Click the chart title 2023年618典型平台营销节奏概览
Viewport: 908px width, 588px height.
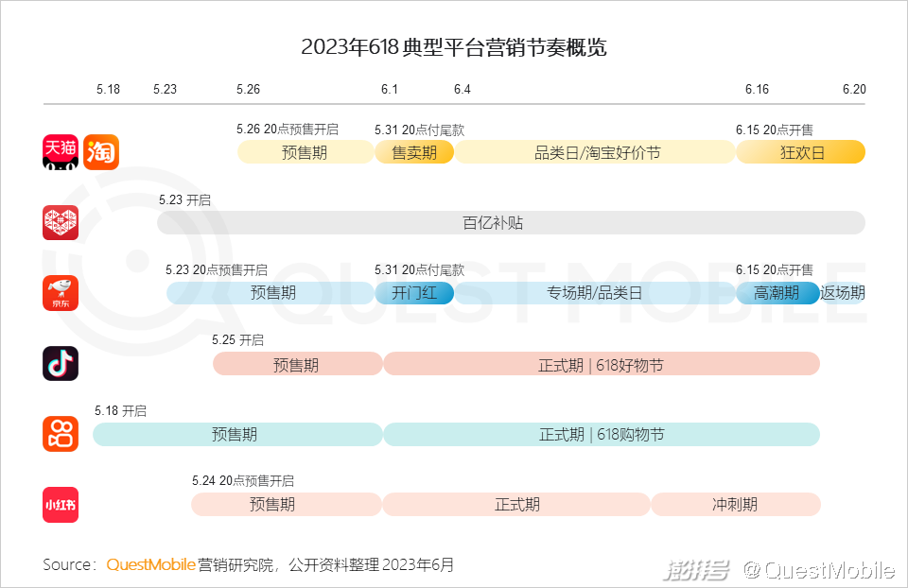click(453, 47)
